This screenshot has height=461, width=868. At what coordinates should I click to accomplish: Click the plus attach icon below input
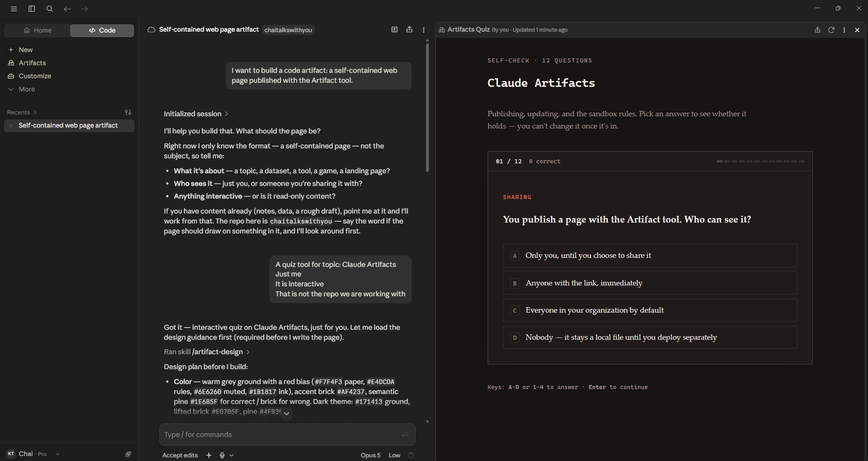pyautogui.click(x=209, y=455)
